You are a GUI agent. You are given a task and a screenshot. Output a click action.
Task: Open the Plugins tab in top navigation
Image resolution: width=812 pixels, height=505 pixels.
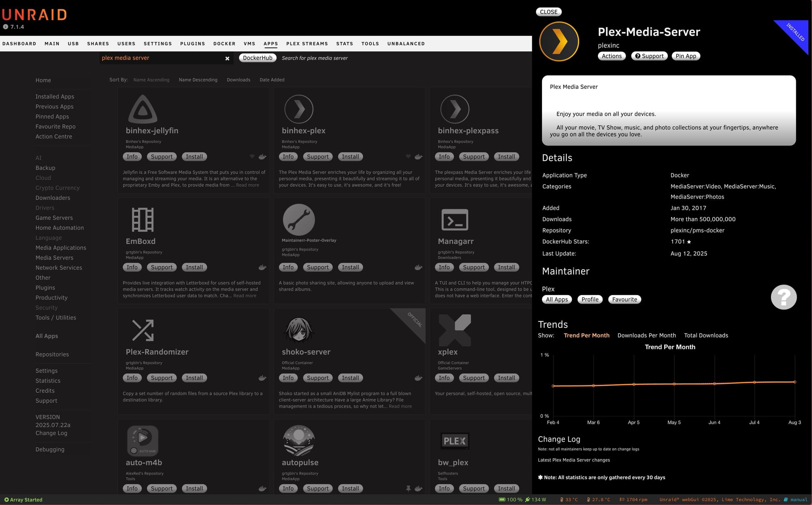click(x=192, y=44)
